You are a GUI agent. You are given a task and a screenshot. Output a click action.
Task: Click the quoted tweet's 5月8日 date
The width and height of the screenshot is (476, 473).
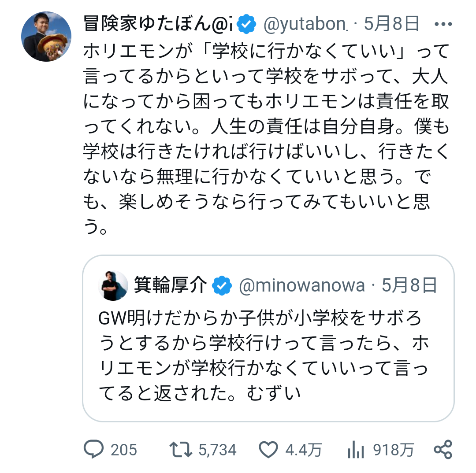point(409,286)
